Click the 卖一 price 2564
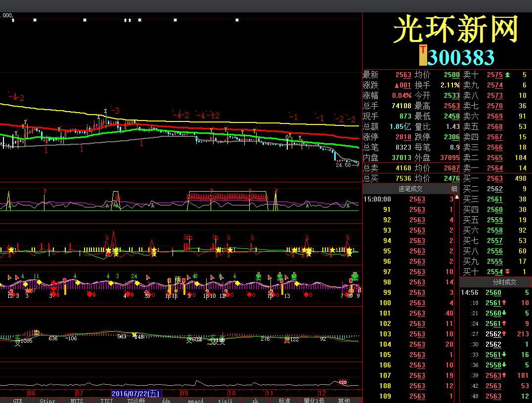Image resolution: width=532 pixels, height=403 pixels. click(494, 168)
